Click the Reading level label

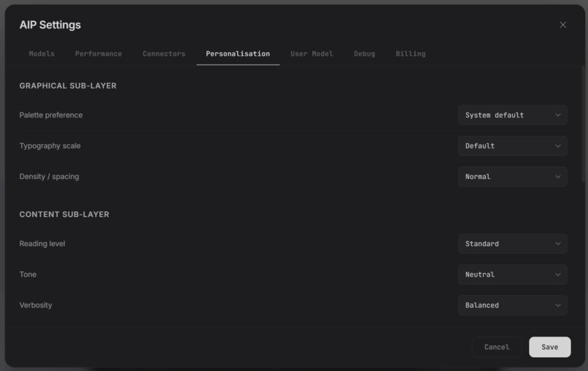pos(42,244)
